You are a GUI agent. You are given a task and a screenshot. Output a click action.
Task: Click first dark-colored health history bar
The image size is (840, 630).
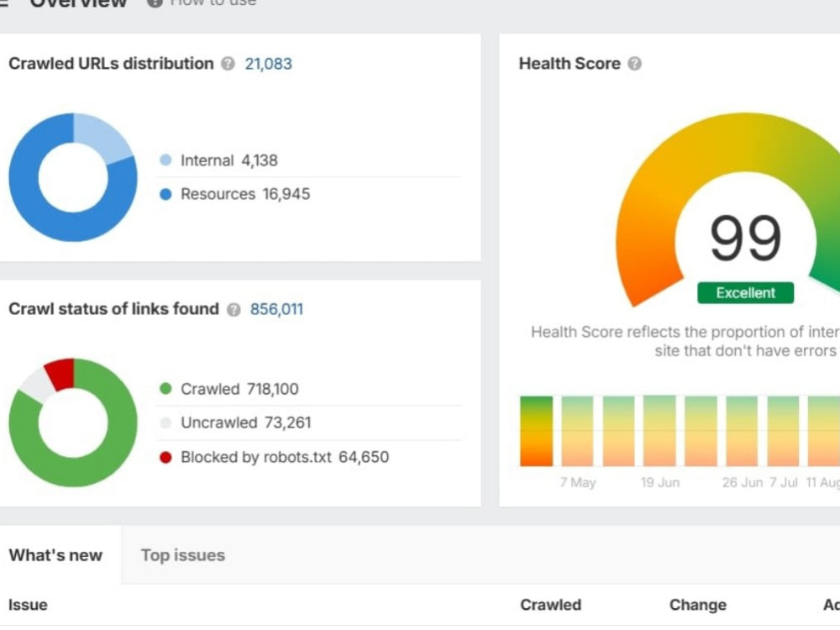(536, 431)
